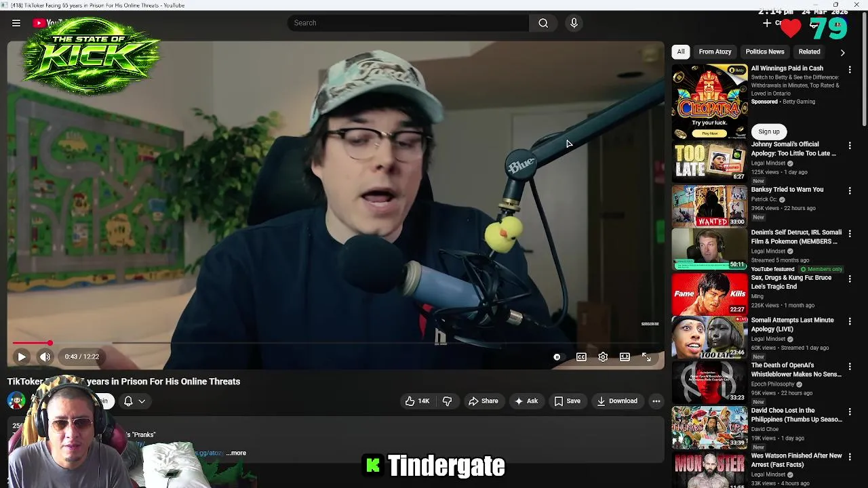This screenshot has height=488, width=868.
Task: Open David Choe Lost in Philippines video
Action: tap(796, 415)
